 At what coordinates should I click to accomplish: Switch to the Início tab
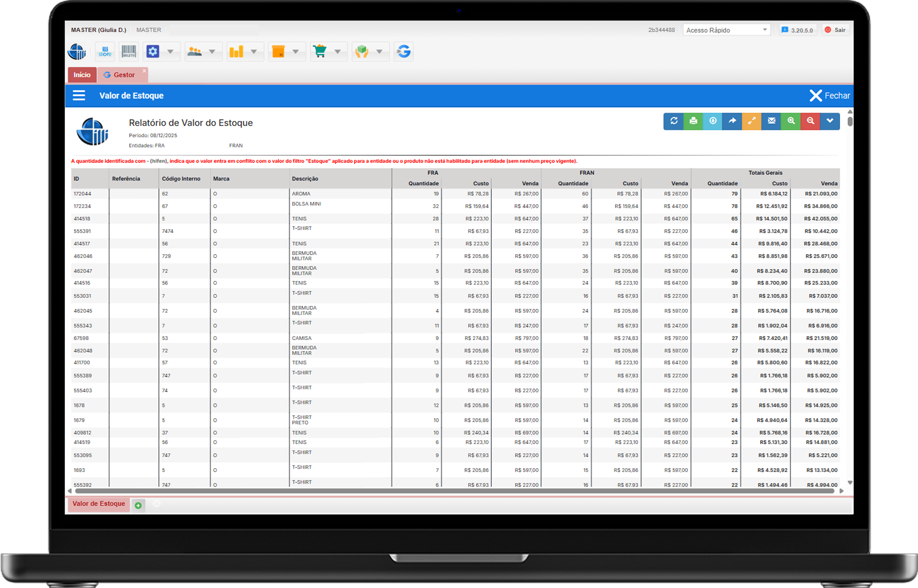click(82, 75)
